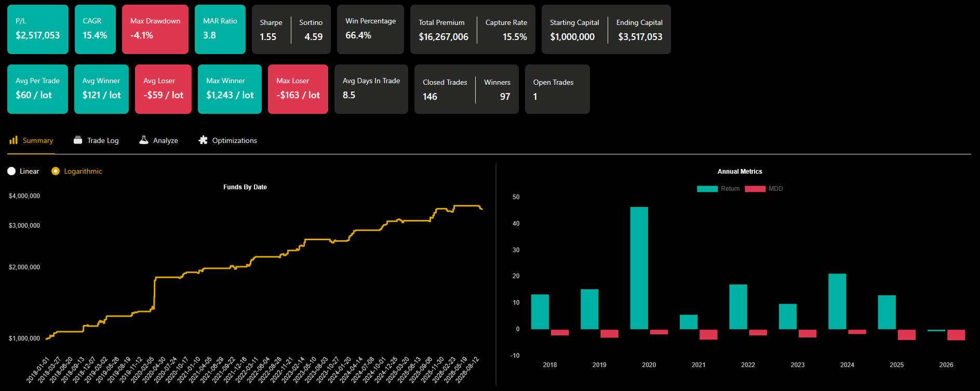Toggle the Return legend color swatch
This screenshot has height=391, width=980.
[x=707, y=189]
